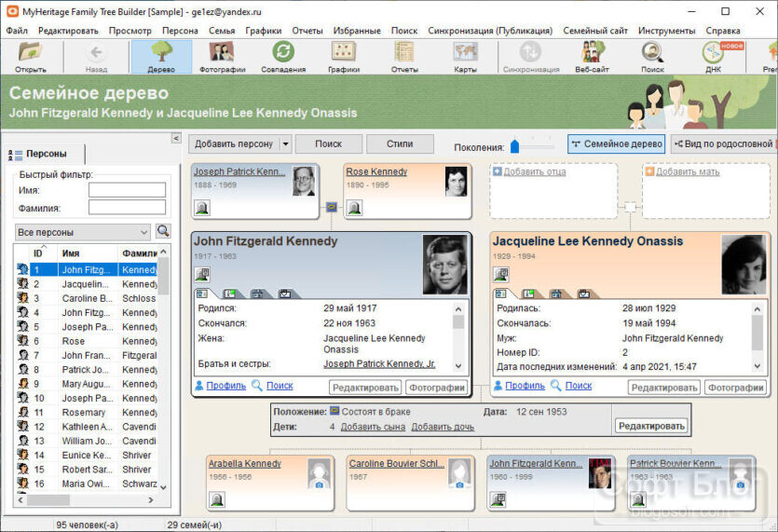Screen dimensions: 778x532
Task: Open Профиль link for Jacqueline
Action: [x=525, y=386]
